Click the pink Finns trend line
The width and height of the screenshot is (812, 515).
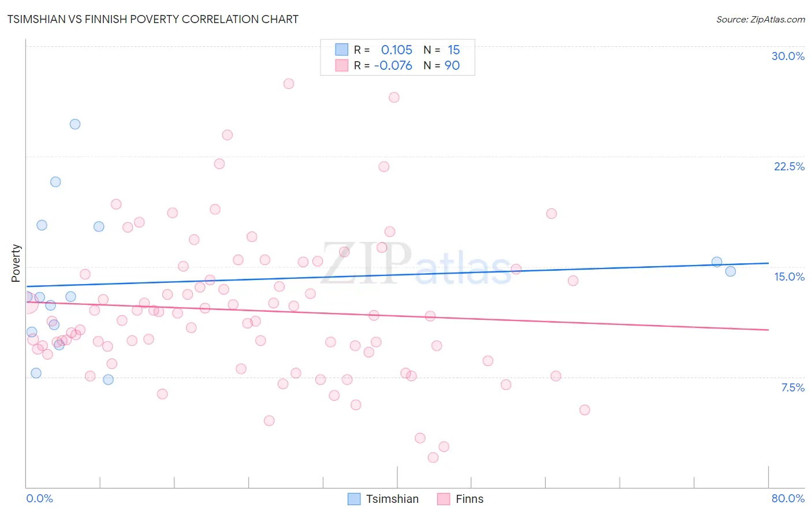click(397, 316)
